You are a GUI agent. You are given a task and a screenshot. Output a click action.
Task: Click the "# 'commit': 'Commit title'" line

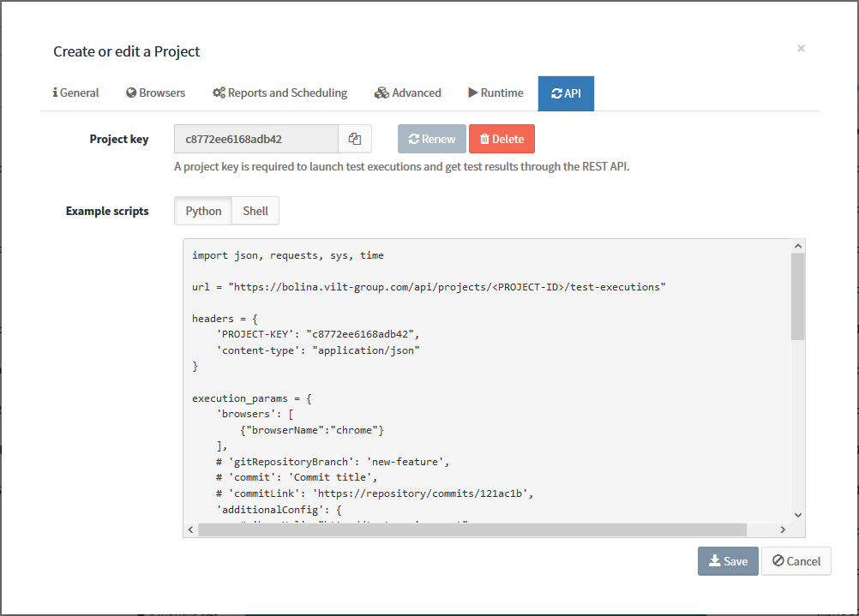pyautogui.click(x=297, y=477)
